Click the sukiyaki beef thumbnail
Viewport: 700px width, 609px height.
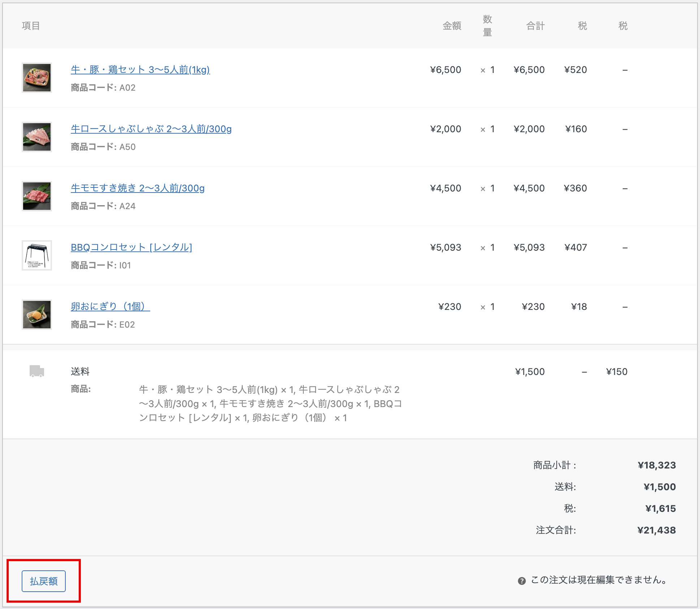click(x=37, y=196)
